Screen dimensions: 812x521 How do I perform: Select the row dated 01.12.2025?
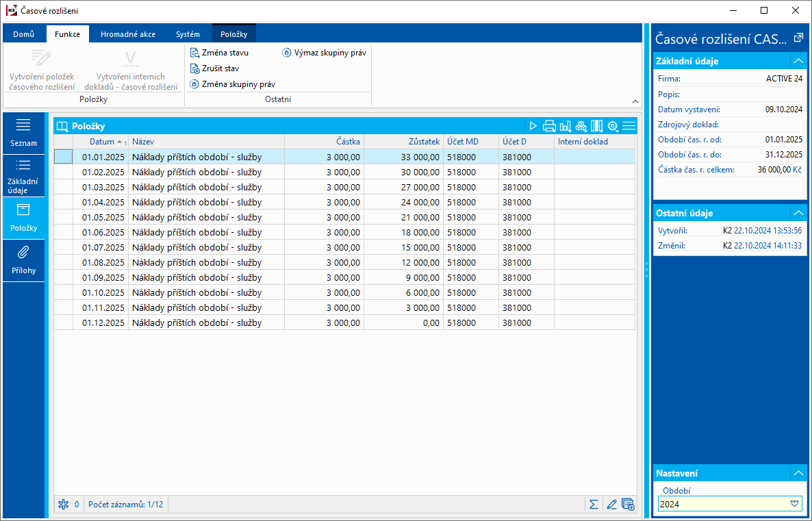(344, 322)
